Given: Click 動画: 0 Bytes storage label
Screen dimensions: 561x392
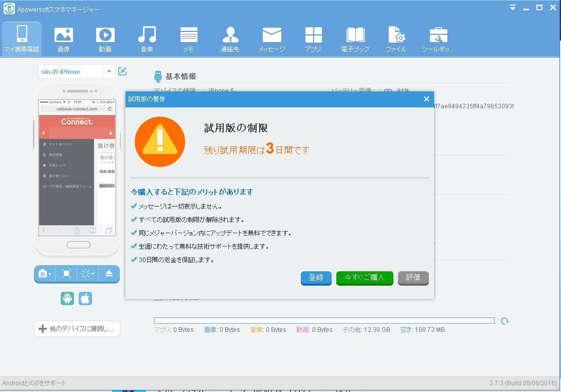Looking at the screenshot, I should (315, 330).
